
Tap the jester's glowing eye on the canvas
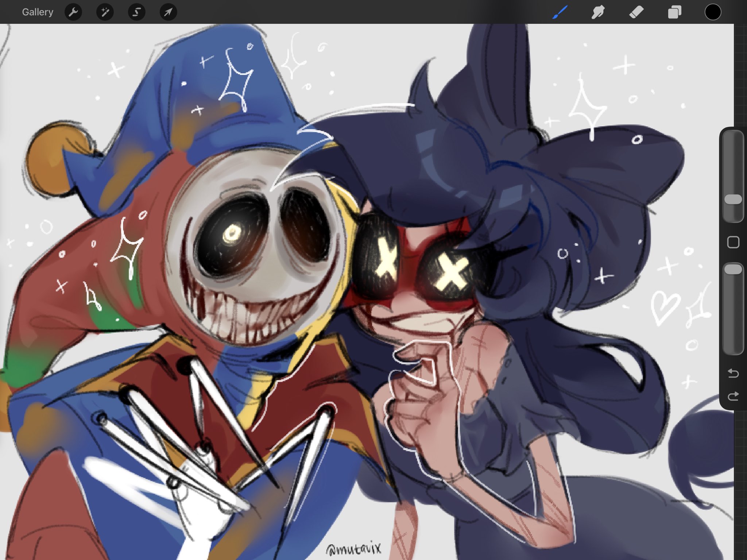[x=232, y=234]
